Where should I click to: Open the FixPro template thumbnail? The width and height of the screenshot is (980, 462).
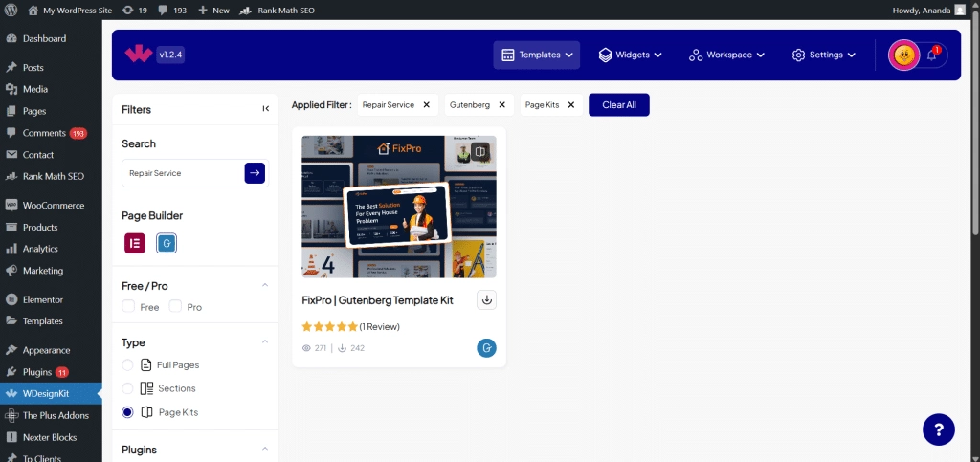click(x=399, y=207)
